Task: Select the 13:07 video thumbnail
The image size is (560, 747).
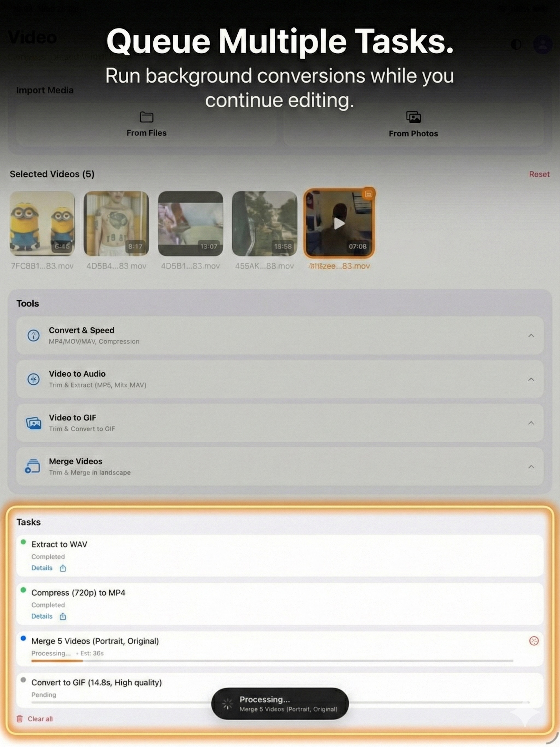Action: point(191,224)
